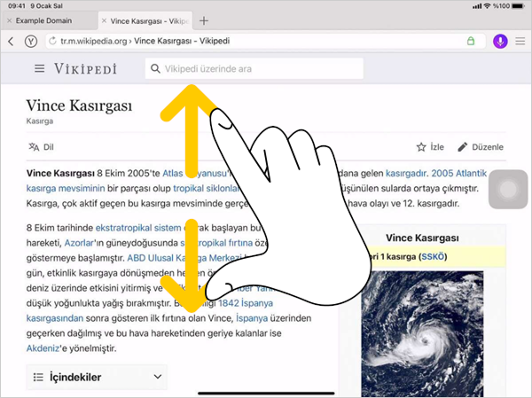Open the browser menu at the toolbar's right
Screen dimensions: 532x398
click(x=520, y=41)
